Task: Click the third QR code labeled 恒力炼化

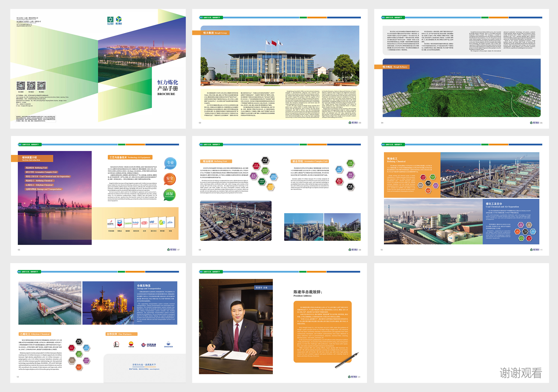Action: (41, 86)
